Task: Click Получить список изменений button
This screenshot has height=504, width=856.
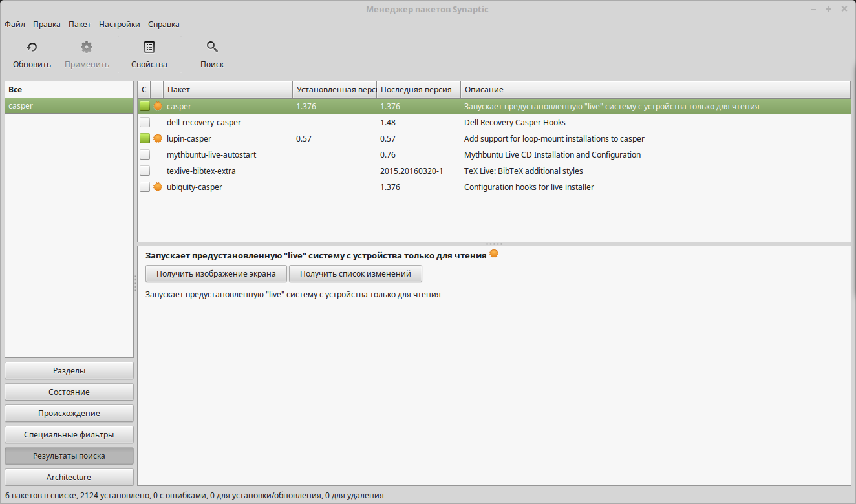Action: point(356,274)
